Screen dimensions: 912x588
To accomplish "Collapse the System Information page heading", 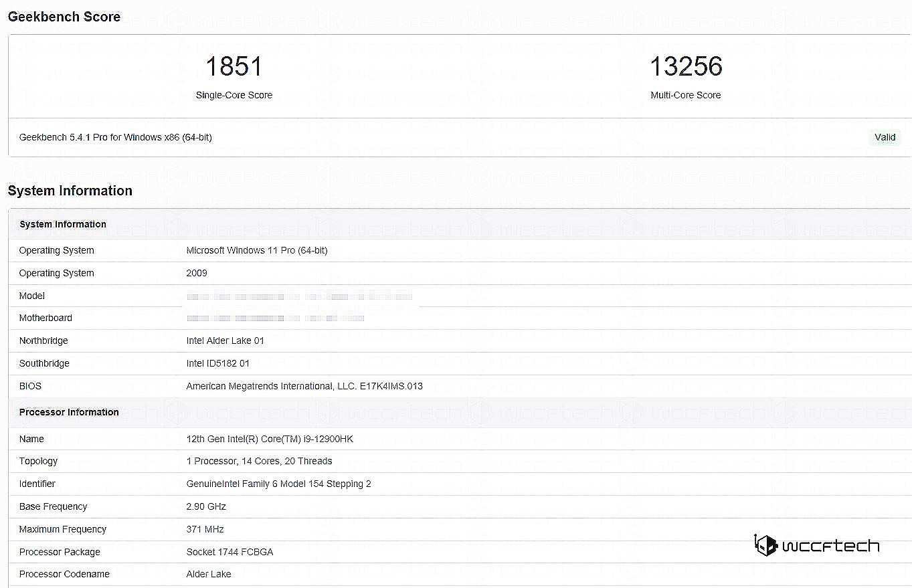I will coord(70,191).
